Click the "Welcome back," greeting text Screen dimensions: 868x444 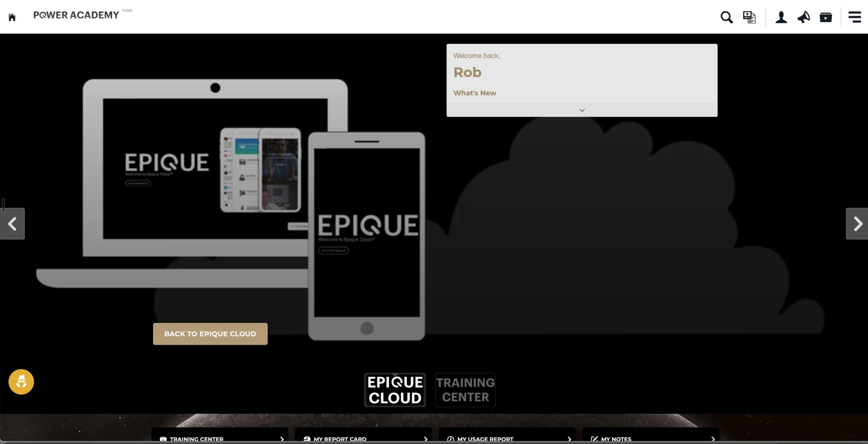(x=477, y=55)
